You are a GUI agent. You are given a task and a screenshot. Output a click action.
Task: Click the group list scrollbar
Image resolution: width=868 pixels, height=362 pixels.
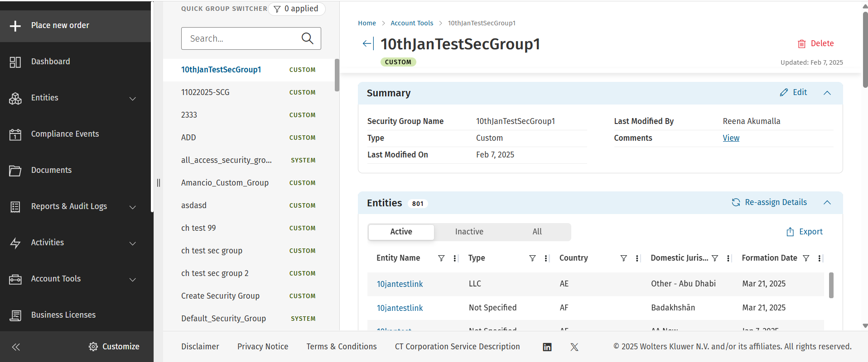pyautogui.click(x=337, y=75)
